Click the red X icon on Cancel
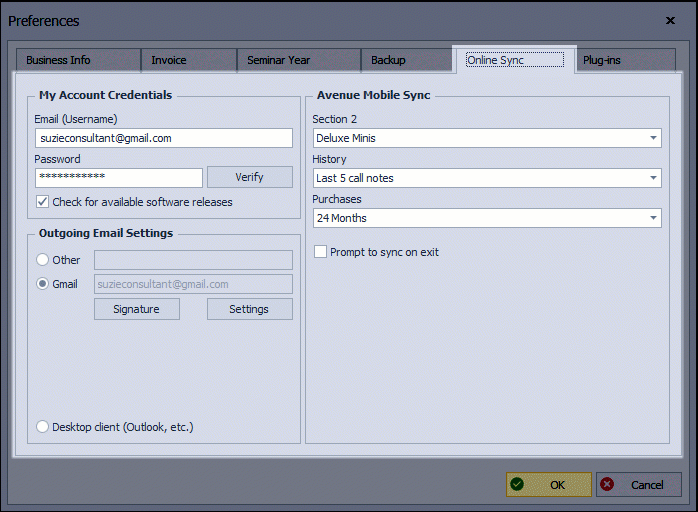 point(607,484)
